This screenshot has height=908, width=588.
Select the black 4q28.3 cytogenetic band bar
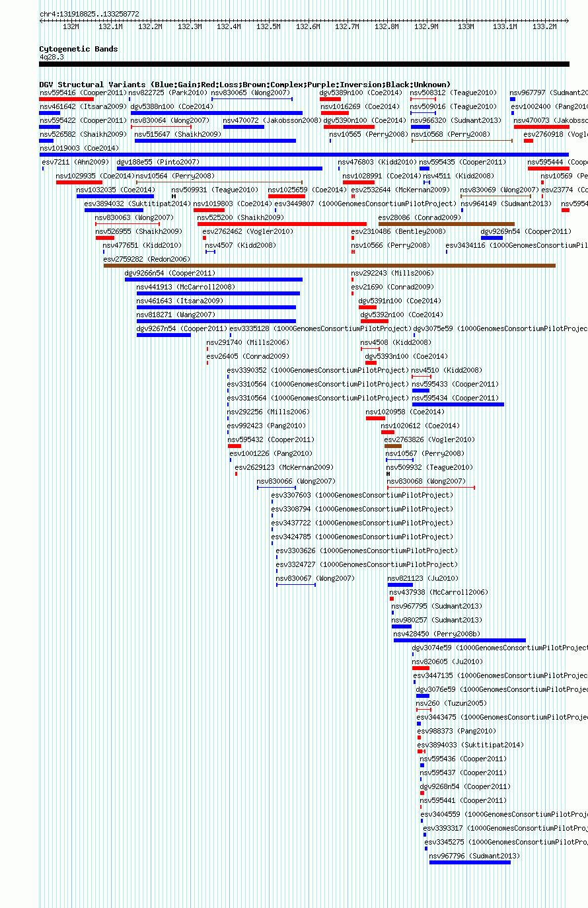(304, 64)
